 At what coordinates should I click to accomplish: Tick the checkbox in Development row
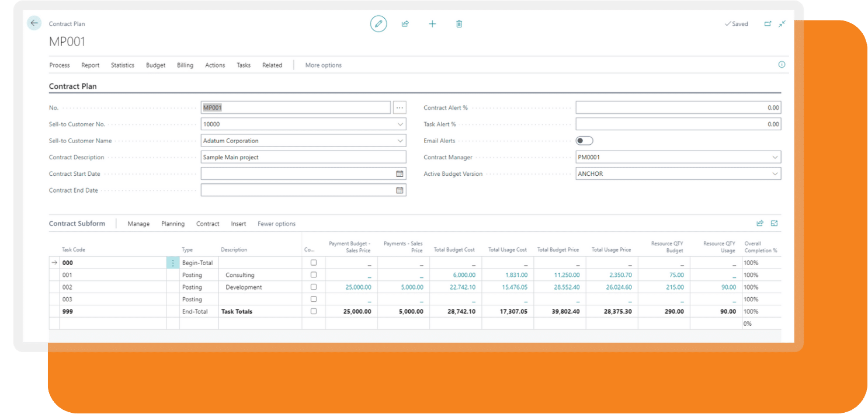[x=314, y=287]
